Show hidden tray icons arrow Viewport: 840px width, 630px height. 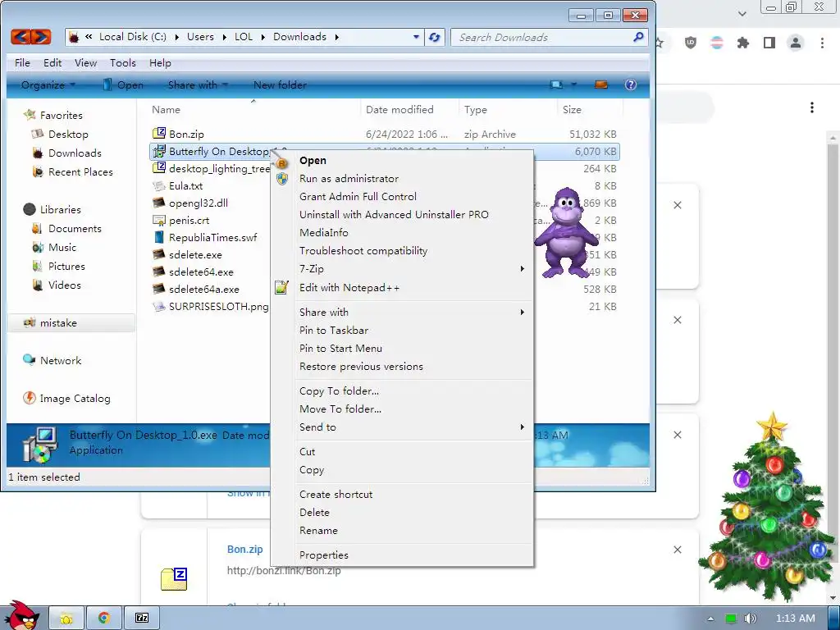[x=710, y=619]
